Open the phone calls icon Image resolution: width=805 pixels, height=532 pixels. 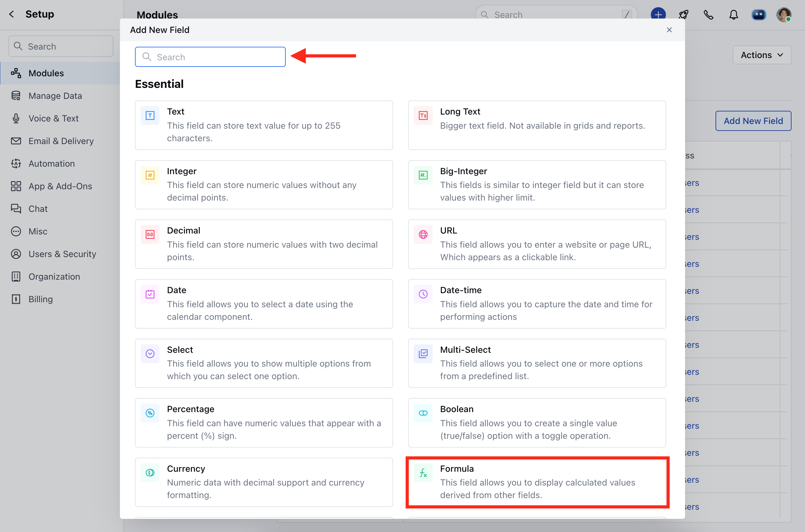click(709, 14)
